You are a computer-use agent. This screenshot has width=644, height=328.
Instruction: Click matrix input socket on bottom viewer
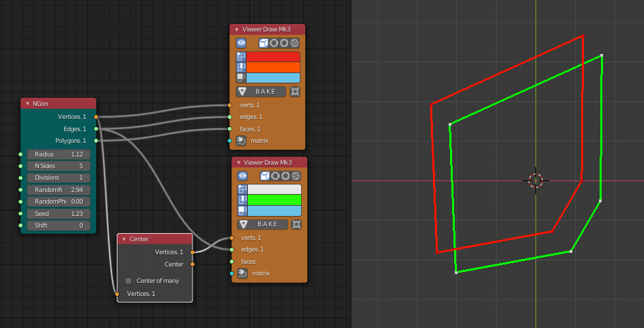232,273
